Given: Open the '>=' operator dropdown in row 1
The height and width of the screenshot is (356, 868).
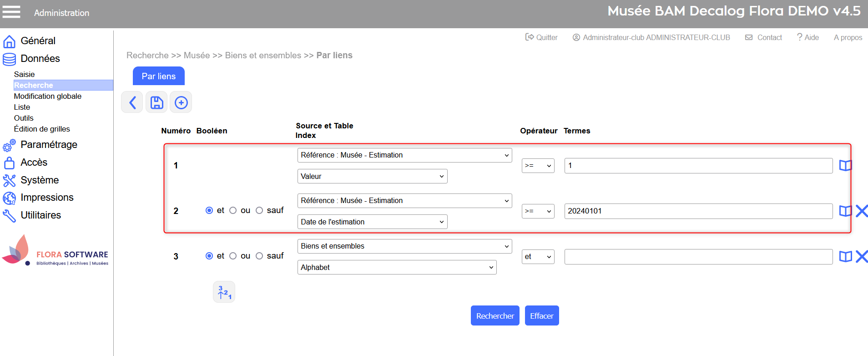Looking at the screenshot, I should [538, 166].
